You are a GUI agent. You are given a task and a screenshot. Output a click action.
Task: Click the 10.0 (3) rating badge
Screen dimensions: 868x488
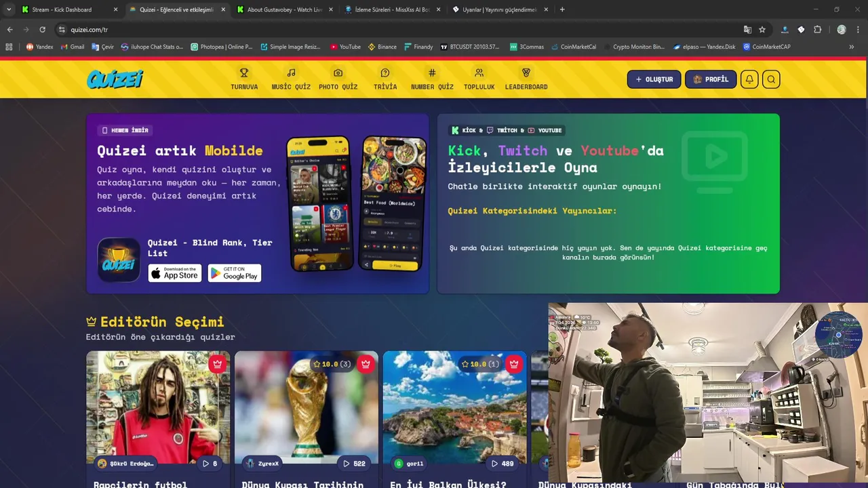point(332,364)
